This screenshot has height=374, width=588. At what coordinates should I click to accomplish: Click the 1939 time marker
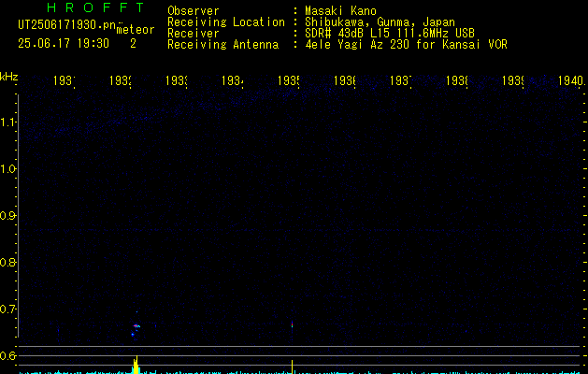(513, 80)
